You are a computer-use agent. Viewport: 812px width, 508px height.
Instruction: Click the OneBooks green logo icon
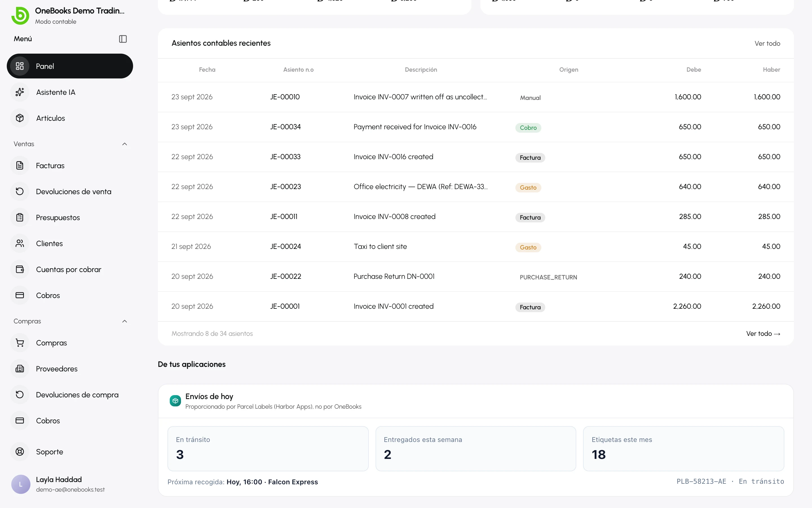click(20, 16)
